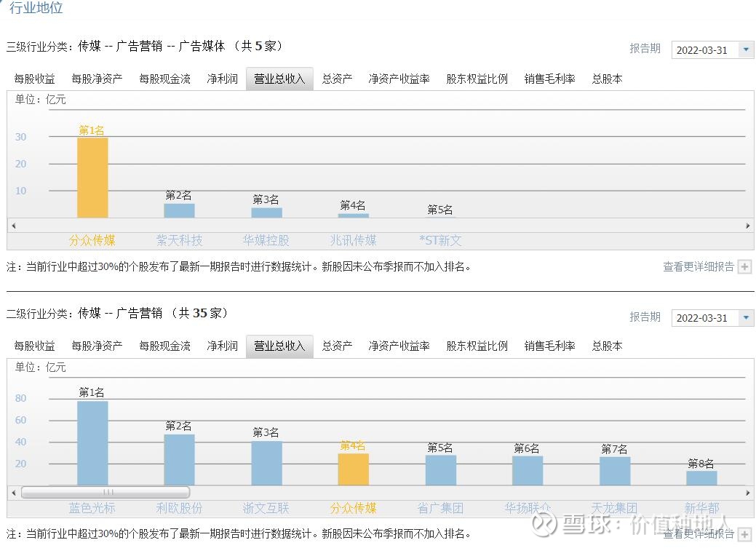This screenshot has width=756, height=548.
Task: Select 营业总收入 tab in 三级行业分类 section
Action: tap(279, 79)
